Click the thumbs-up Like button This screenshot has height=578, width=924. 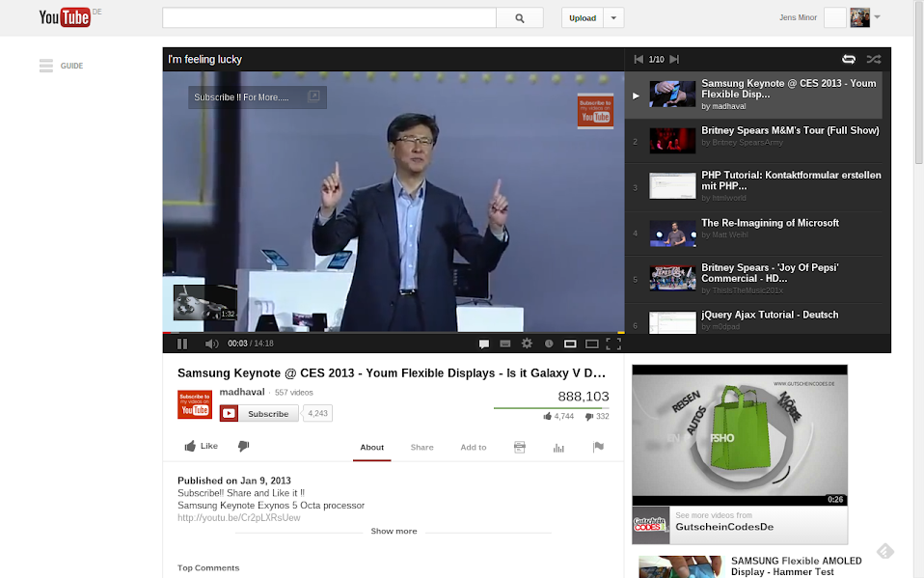[201, 446]
